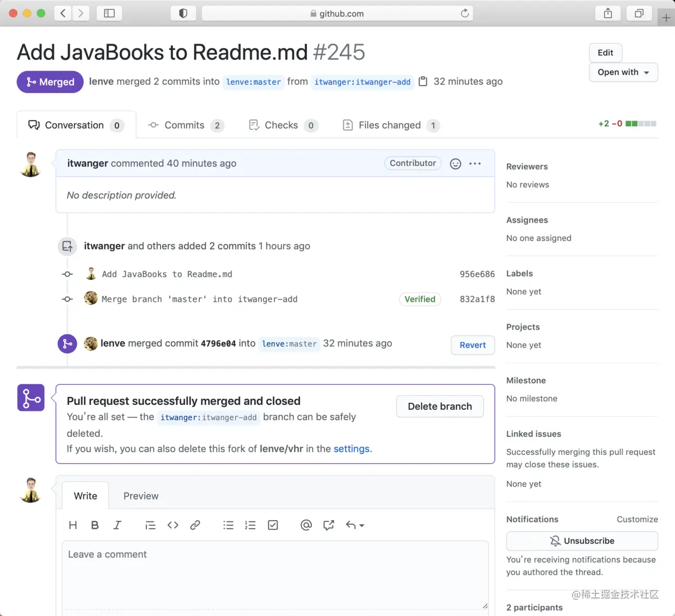675x616 pixels.
Task: Click the Unsubscribe notifications button
Action: [582, 541]
